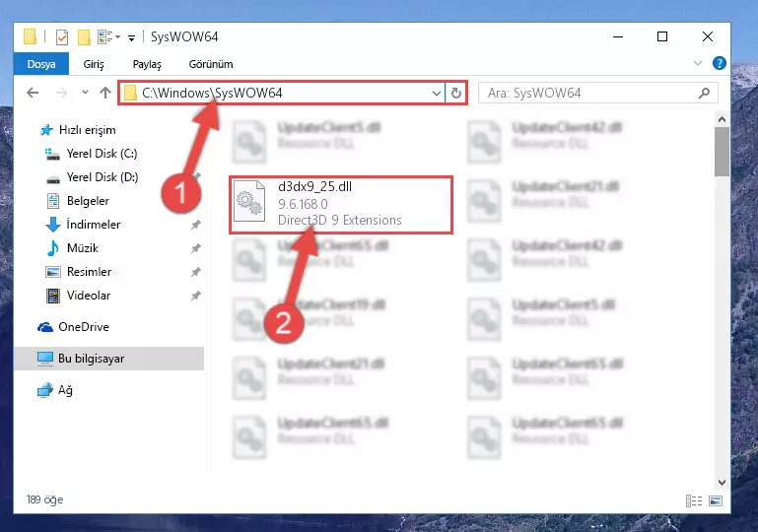Open the address bar history dropdown
The width and height of the screenshot is (758, 532).
click(436, 93)
